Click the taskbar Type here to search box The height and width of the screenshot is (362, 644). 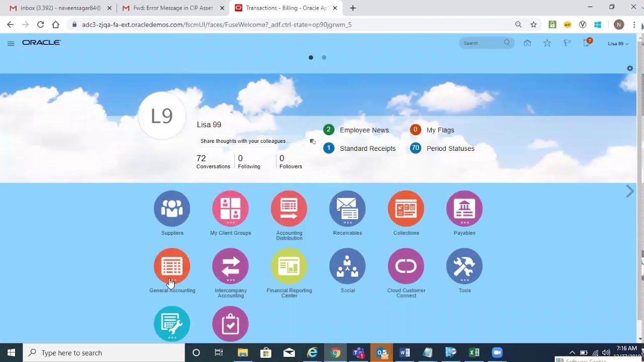[x=104, y=352]
